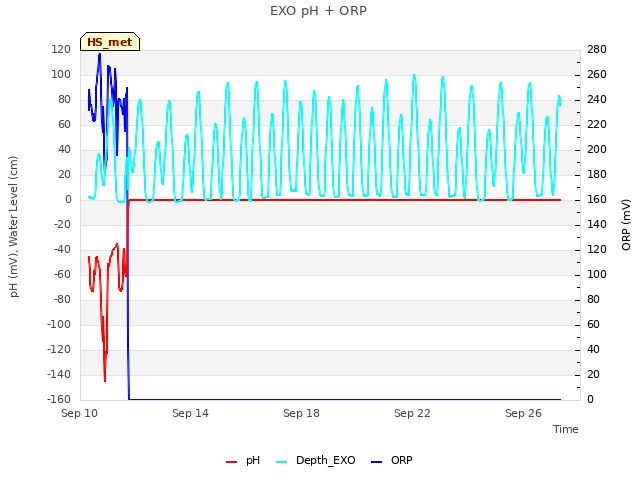Click the right axis 20 tick label
This screenshot has height=480, width=640.
click(x=593, y=374)
